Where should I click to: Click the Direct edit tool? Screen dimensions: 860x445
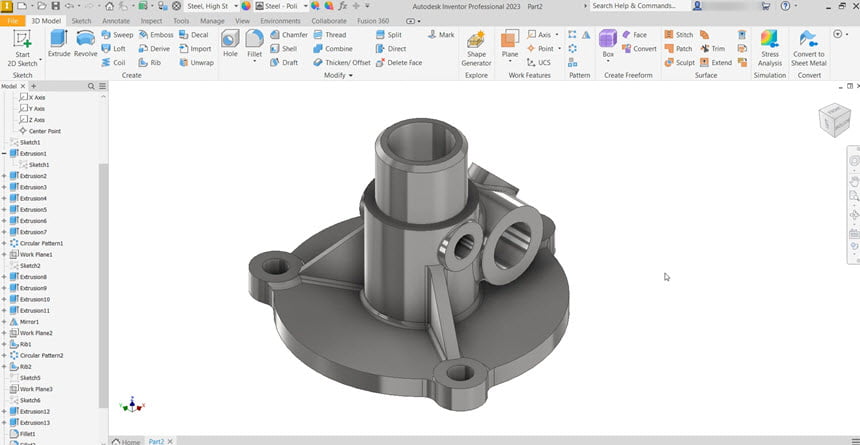(391, 48)
